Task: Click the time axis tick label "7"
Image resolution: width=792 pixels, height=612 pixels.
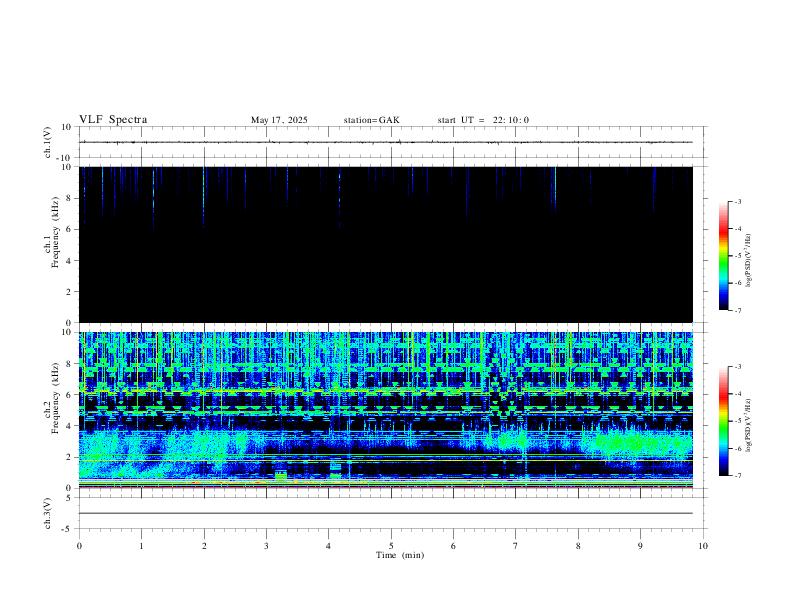Action: (516, 546)
